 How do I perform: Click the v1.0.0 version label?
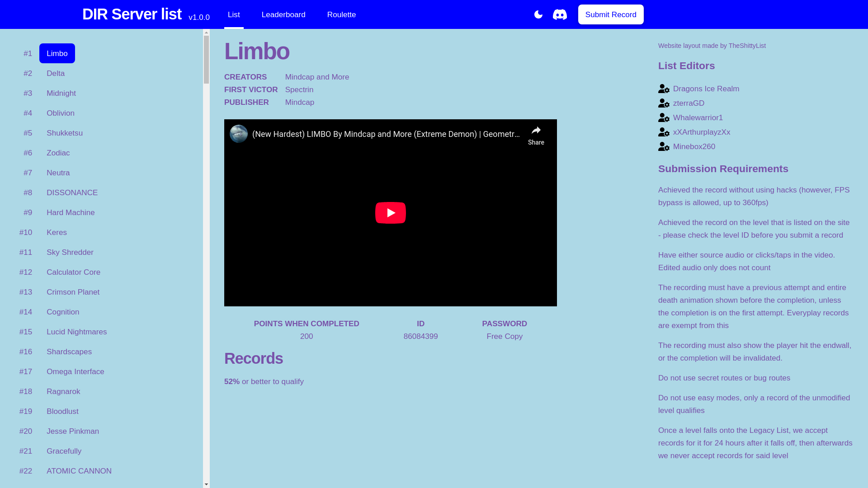pyautogui.click(x=199, y=18)
